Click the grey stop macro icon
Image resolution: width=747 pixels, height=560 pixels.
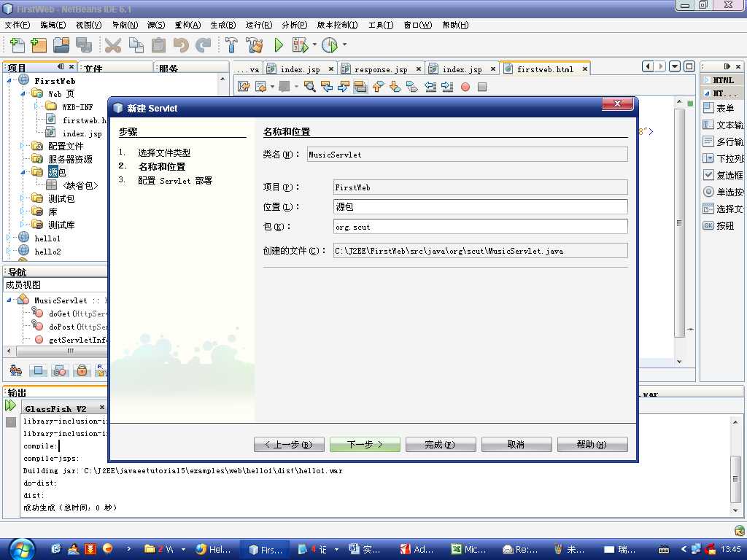482,87
